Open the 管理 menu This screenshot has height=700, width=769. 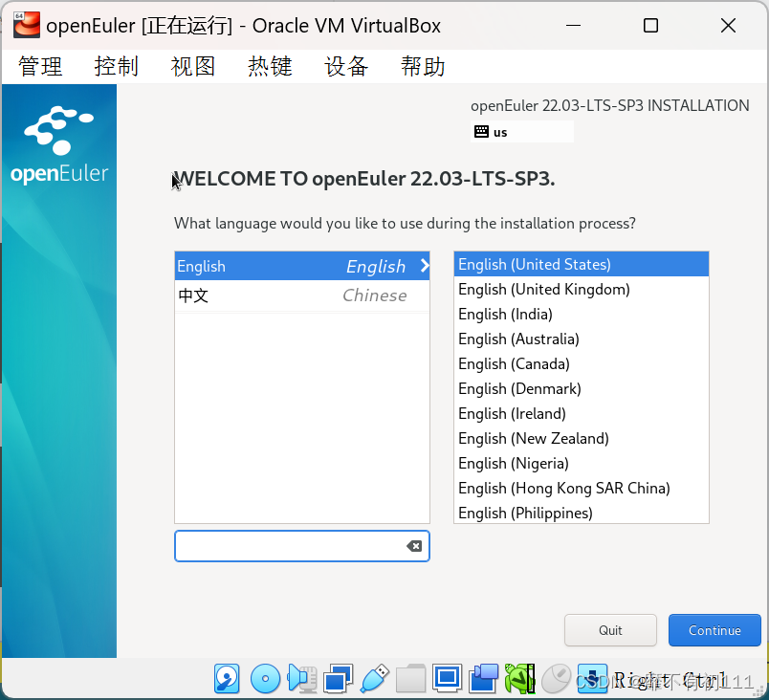[x=40, y=66]
